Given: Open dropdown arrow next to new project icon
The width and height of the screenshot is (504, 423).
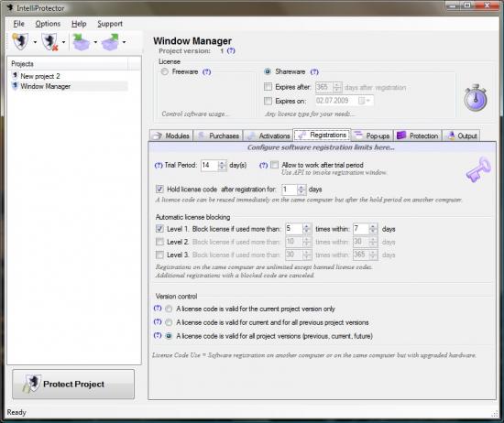Looking at the screenshot, I should [35, 42].
